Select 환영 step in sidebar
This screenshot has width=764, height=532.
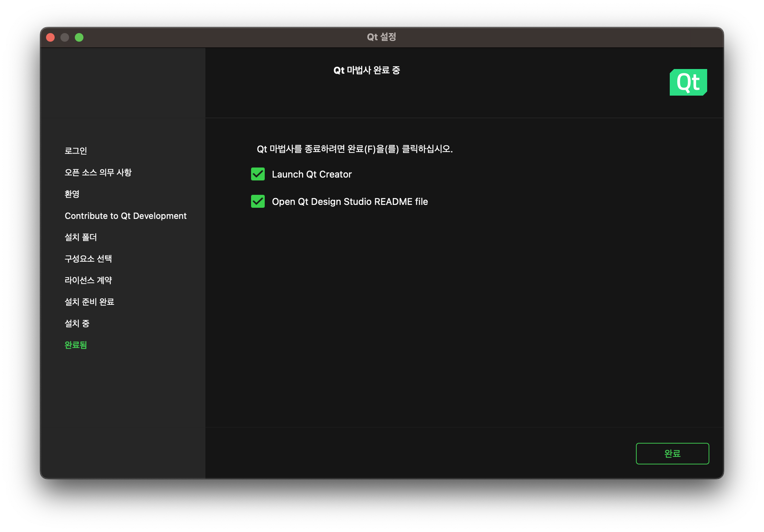pyautogui.click(x=72, y=194)
